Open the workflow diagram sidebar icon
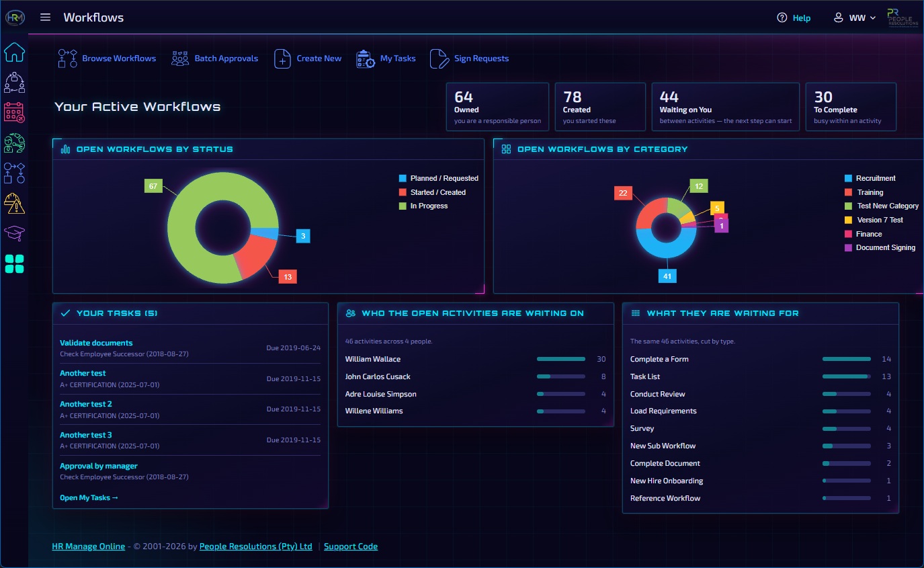This screenshot has width=924, height=568. (14, 173)
